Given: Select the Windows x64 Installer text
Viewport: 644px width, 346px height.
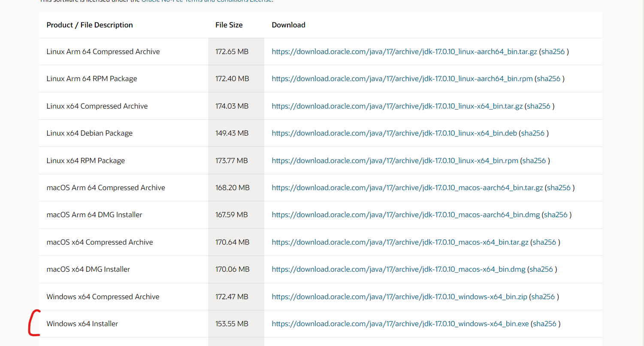Looking at the screenshot, I should pos(82,324).
